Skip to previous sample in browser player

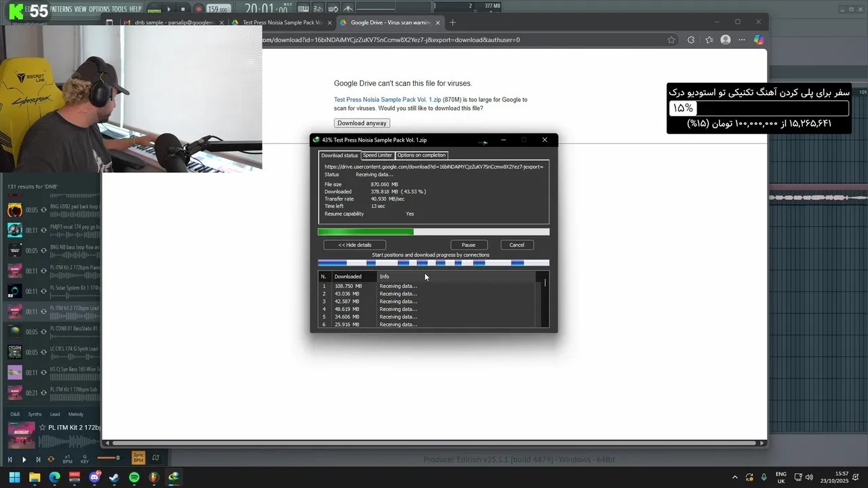10,460
